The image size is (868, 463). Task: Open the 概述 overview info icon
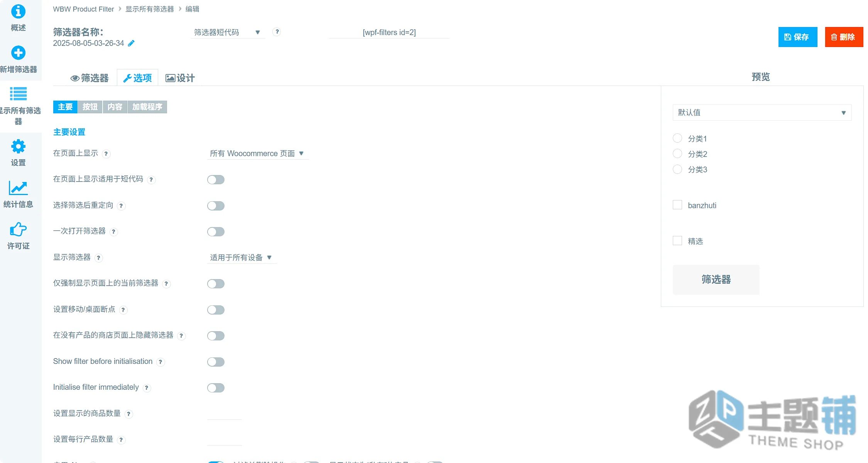pos(18,12)
